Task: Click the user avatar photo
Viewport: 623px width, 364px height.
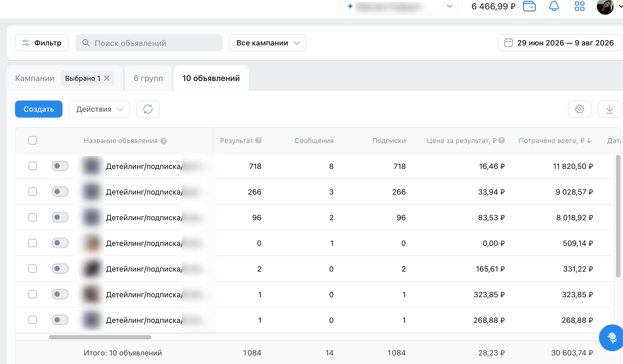Action: pos(605,7)
